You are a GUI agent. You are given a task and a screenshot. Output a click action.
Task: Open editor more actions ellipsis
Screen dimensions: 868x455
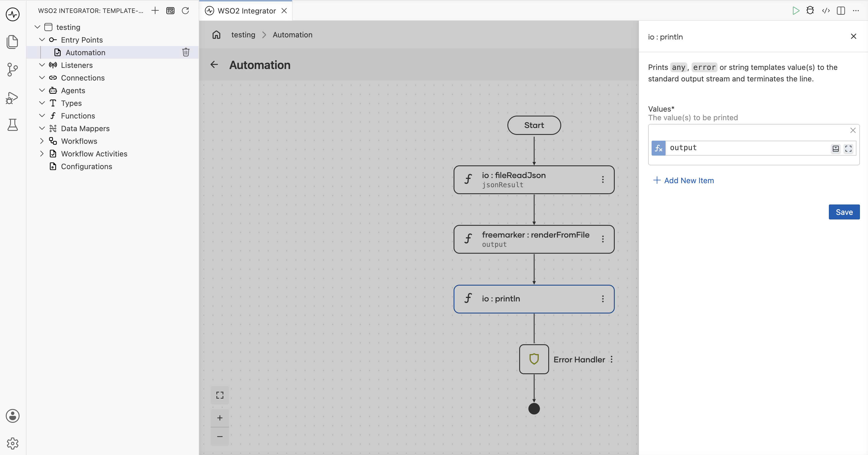856,11
